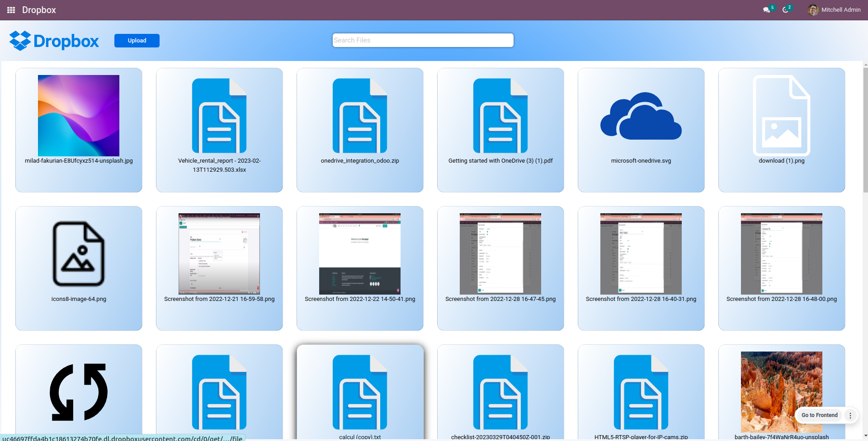Screen dimensions: 868x441
Task: Open the black sync arrows image icon
Action: [x=79, y=392]
